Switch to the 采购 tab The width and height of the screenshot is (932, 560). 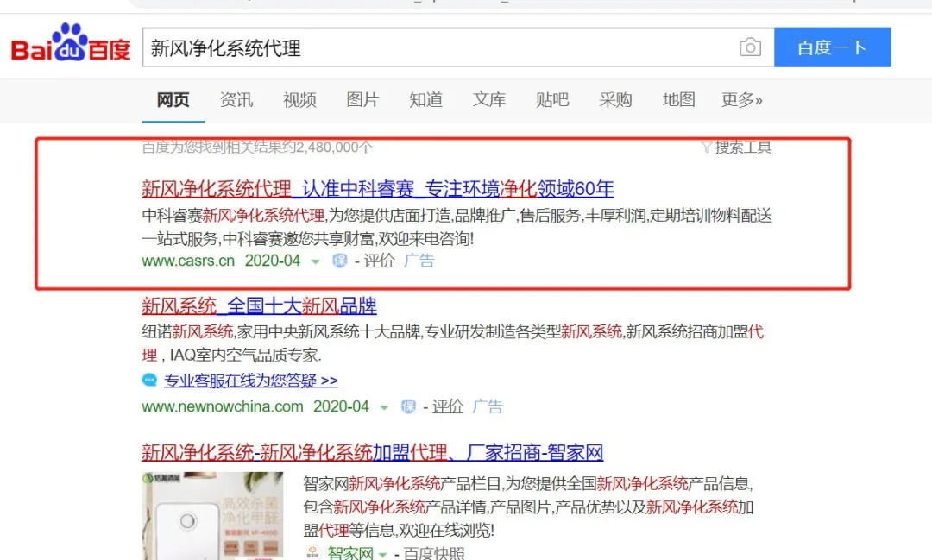click(615, 100)
